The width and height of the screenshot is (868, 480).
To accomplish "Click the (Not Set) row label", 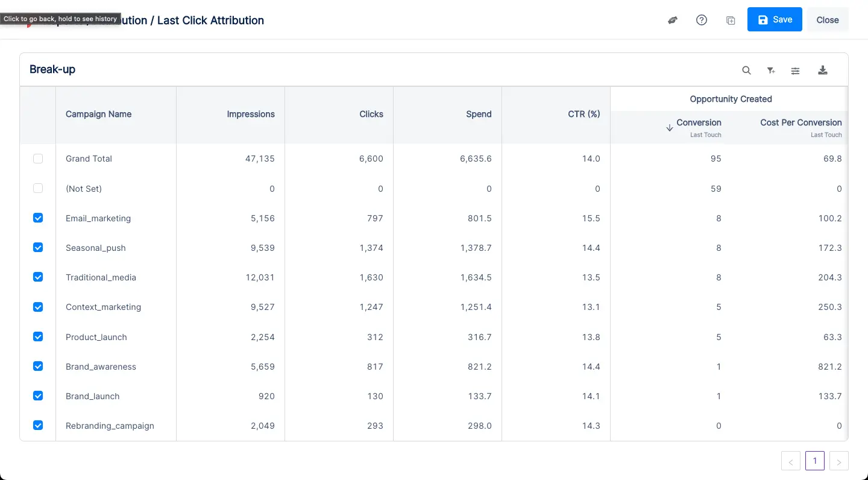I will pos(84,189).
